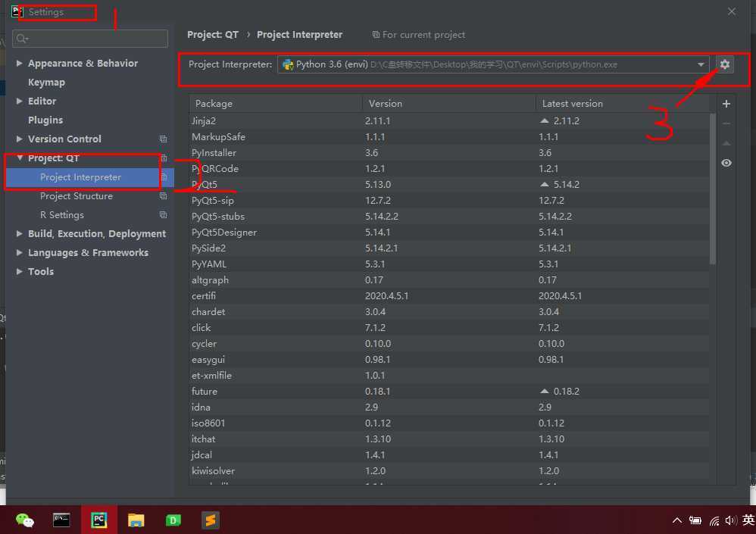Image resolution: width=756 pixels, height=534 pixels.
Task: Click the Package column header
Action: click(x=276, y=104)
